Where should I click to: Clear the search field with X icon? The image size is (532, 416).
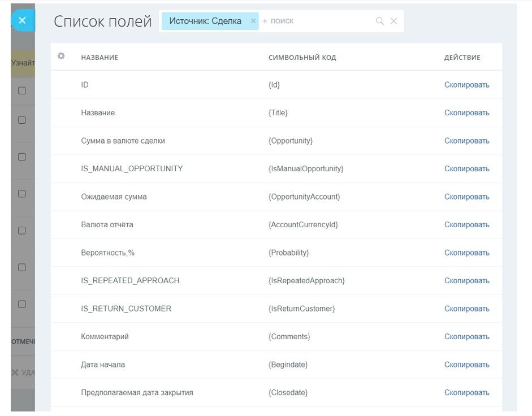(x=393, y=21)
